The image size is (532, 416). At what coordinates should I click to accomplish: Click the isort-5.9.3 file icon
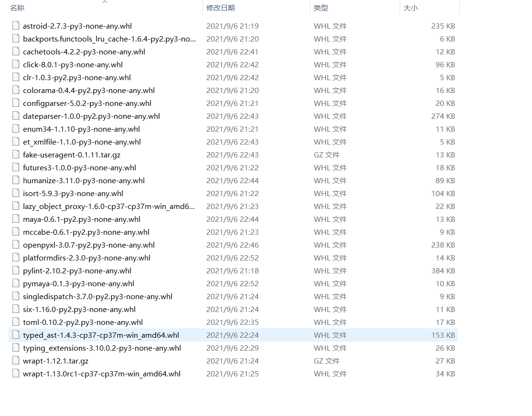[16, 193]
